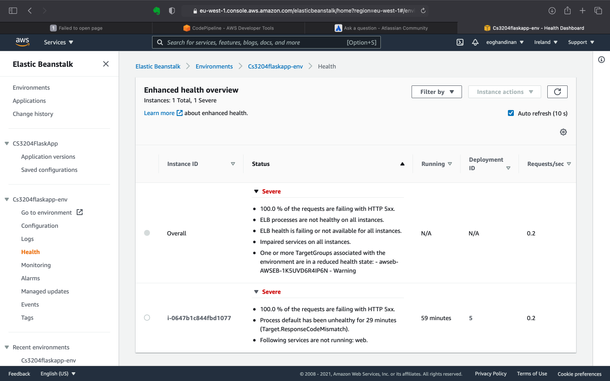Viewport: 610px width, 381px height.
Task: Switch to the Failed to open page tab
Action: click(76, 28)
